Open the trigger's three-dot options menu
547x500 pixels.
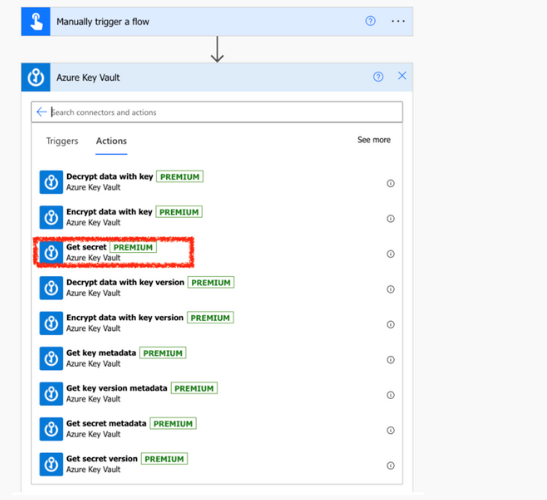[x=398, y=21]
